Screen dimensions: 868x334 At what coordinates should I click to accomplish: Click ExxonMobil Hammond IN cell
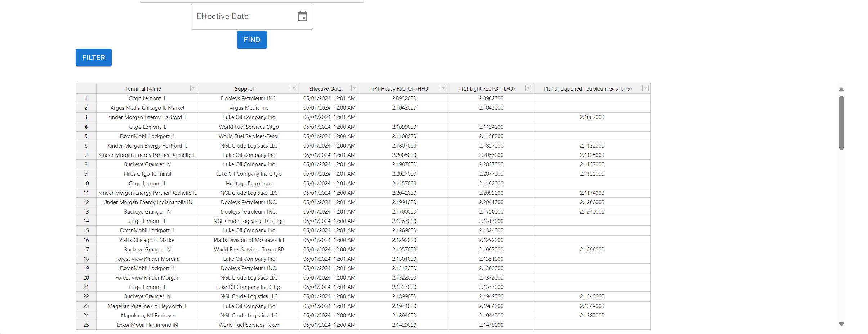(147, 325)
